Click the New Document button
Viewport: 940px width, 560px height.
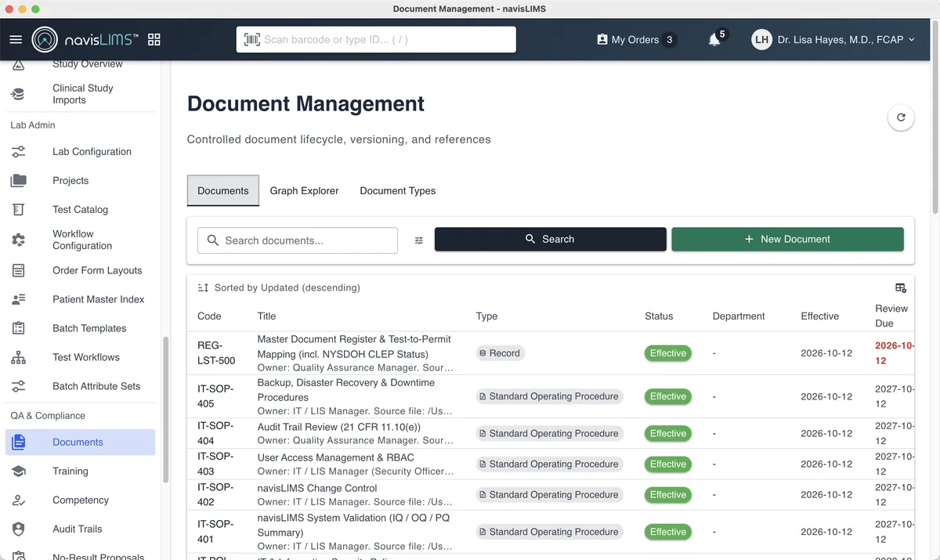(787, 239)
